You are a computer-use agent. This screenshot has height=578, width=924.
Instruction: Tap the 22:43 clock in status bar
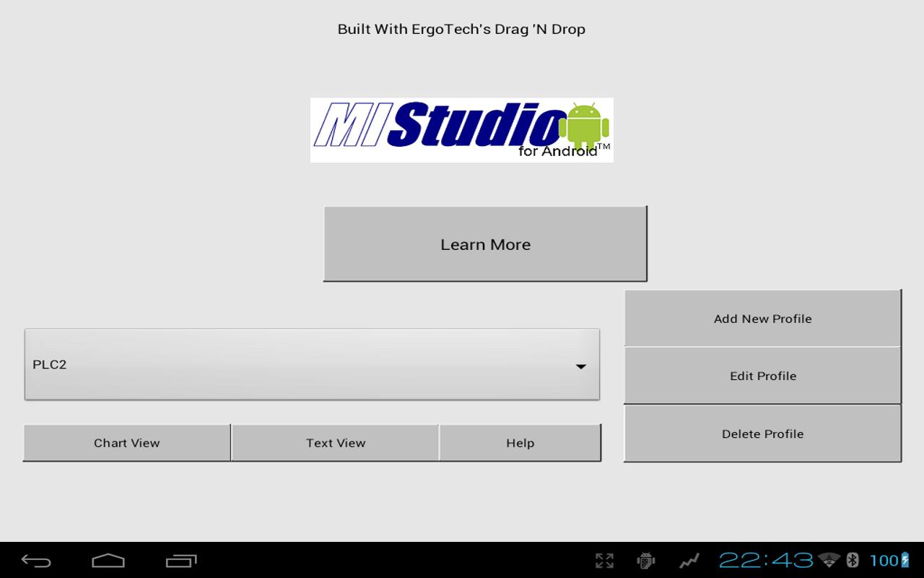pos(766,561)
